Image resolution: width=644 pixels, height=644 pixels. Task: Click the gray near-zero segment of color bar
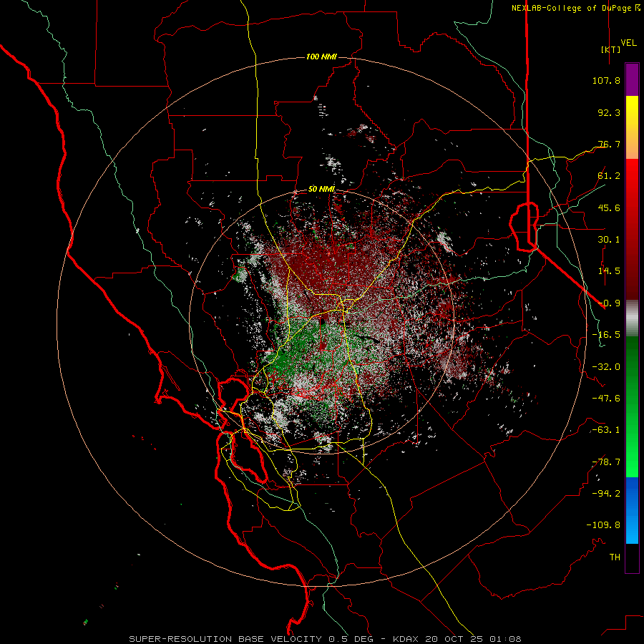pyautogui.click(x=632, y=318)
